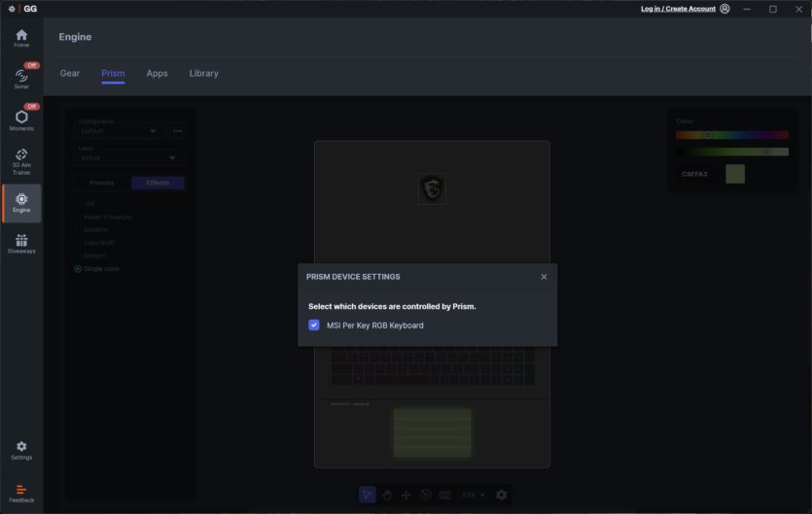Click the SteelSeries GG logo icon
The width and height of the screenshot is (812, 514).
point(12,9)
